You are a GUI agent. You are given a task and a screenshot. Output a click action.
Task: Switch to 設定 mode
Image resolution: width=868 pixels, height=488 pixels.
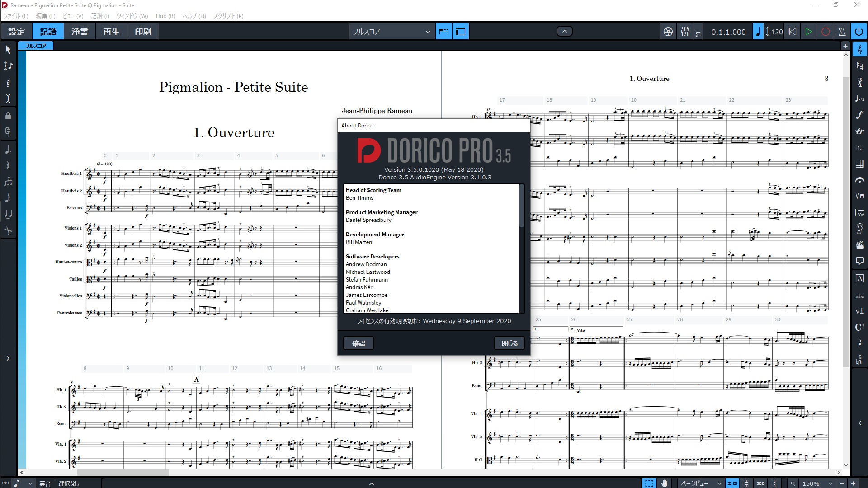(x=16, y=32)
